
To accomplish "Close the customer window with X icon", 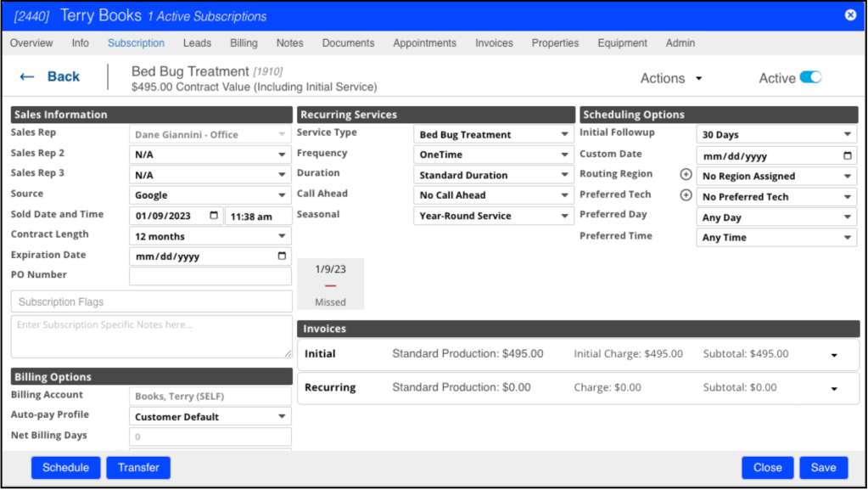I will tap(850, 15).
